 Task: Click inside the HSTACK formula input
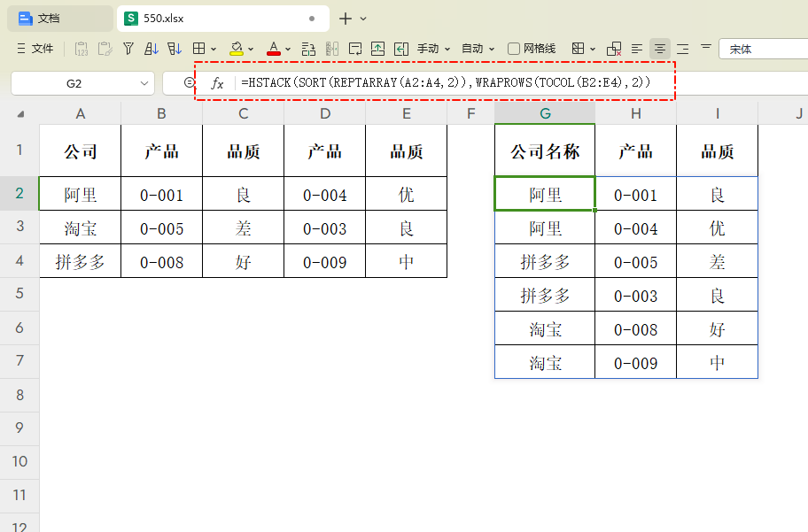(446, 82)
